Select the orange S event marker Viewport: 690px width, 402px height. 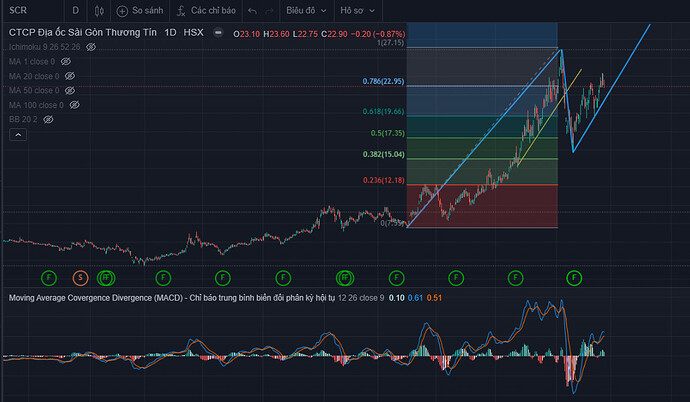(x=80, y=278)
